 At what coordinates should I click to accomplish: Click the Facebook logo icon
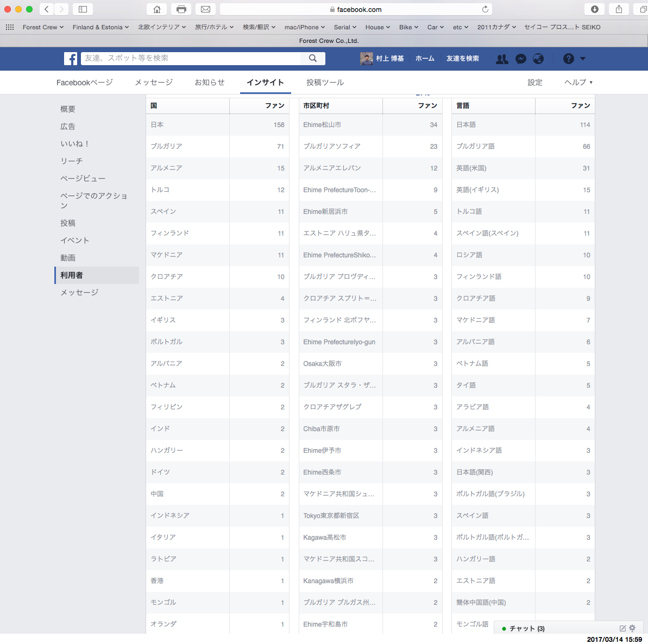pyautogui.click(x=71, y=59)
